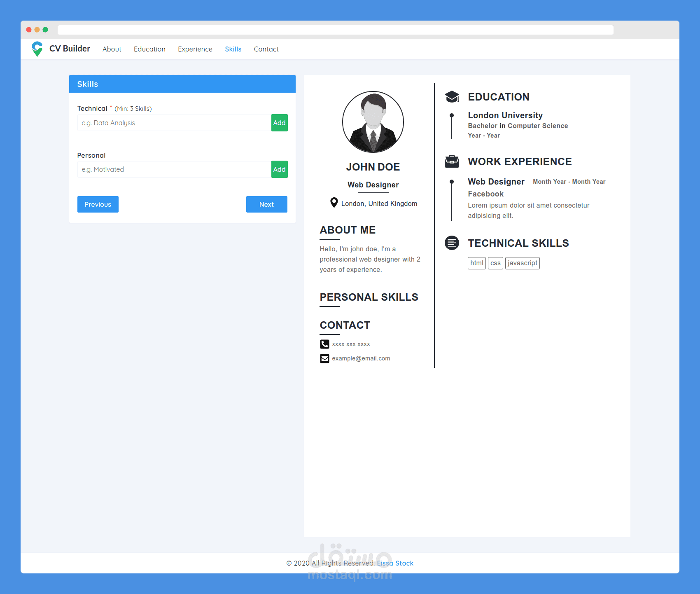Click the WORK EXPERIENCE heading
The image size is (700, 594).
(x=520, y=161)
